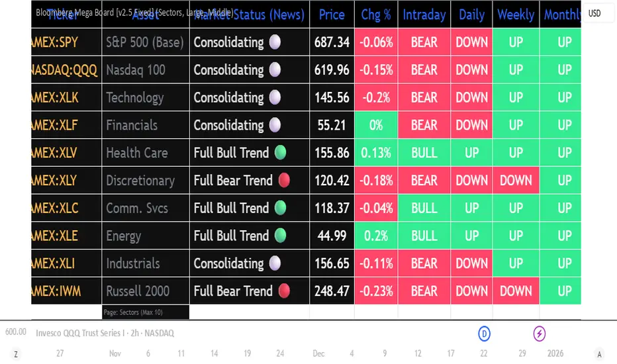
Task: Click the red status dot for Discretionary
Action: point(285,181)
